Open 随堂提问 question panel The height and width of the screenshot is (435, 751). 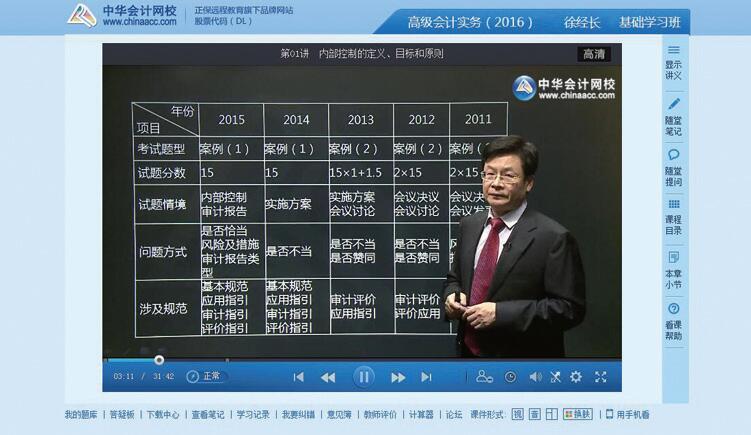674,166
